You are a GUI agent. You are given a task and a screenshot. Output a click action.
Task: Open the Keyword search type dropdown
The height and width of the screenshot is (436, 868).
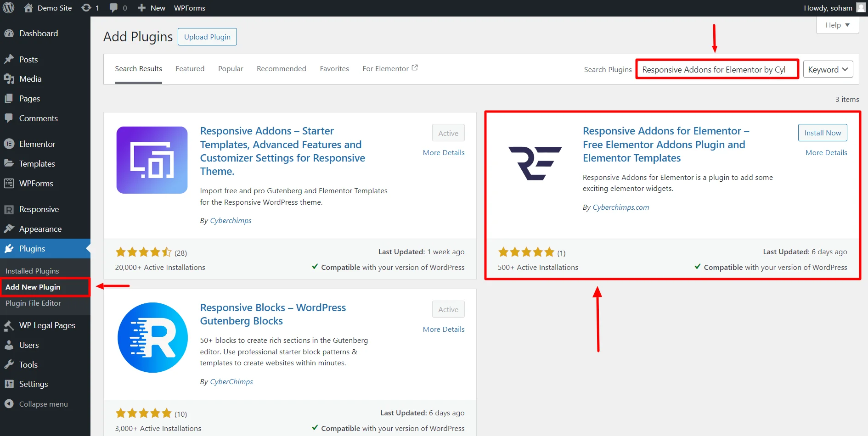point(828,69)
